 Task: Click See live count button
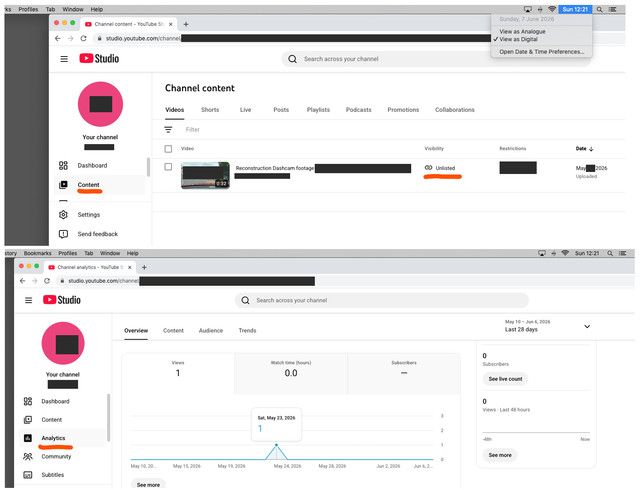[x=505, y=379]
